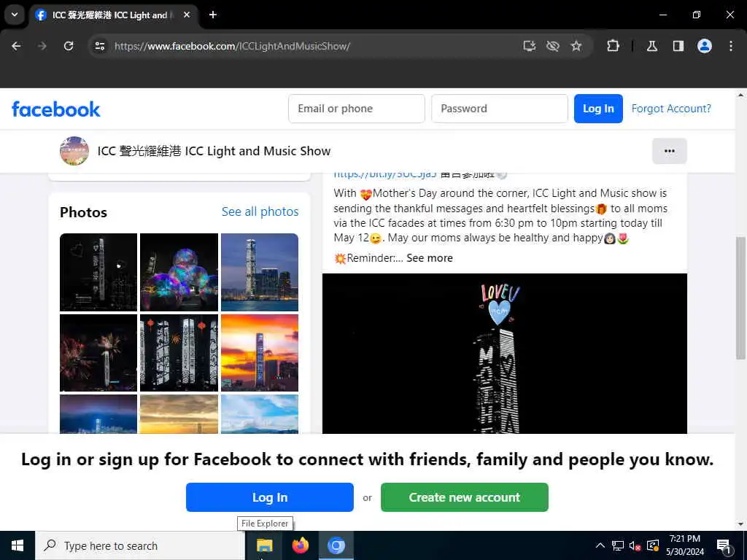The image size is (747, 560).
Task: Open the blue sky clouds photo thumbnail
Action: pyautogui.click(x=260, y=414)
